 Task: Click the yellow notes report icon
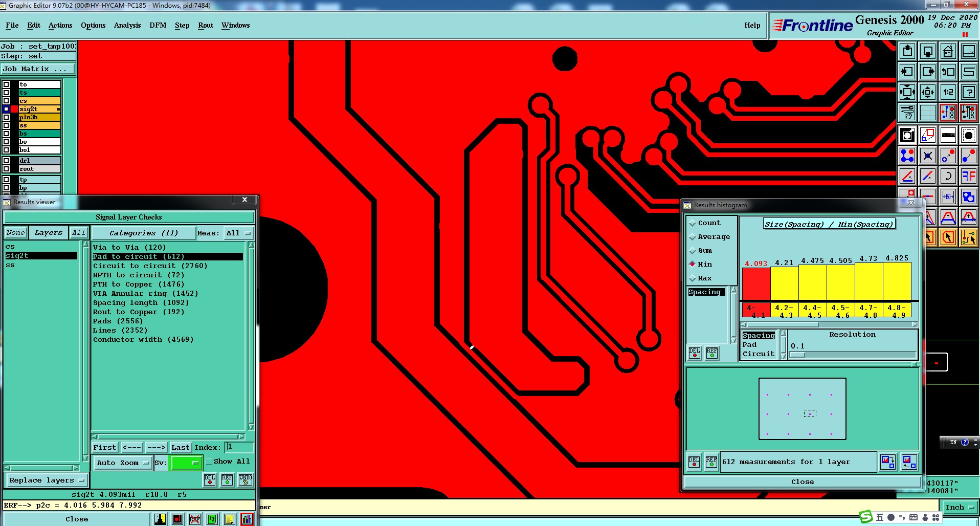click(x=229, y=519)
